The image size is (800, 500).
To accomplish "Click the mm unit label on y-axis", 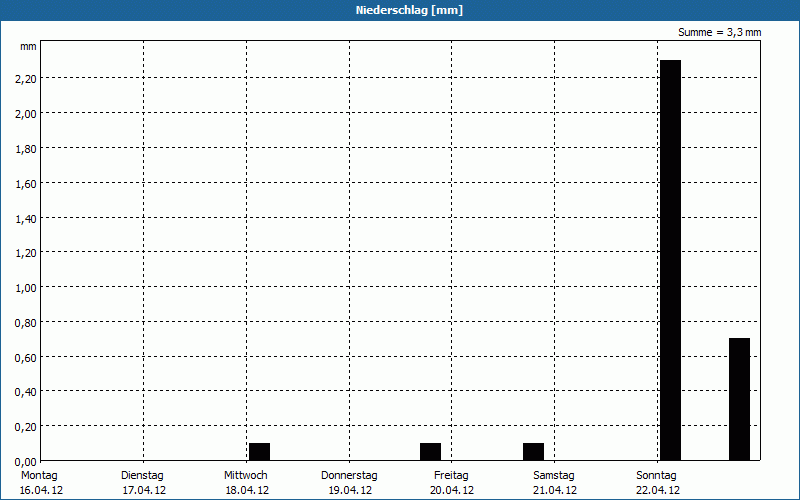I will pyautogui.click(x=28, y=46).
